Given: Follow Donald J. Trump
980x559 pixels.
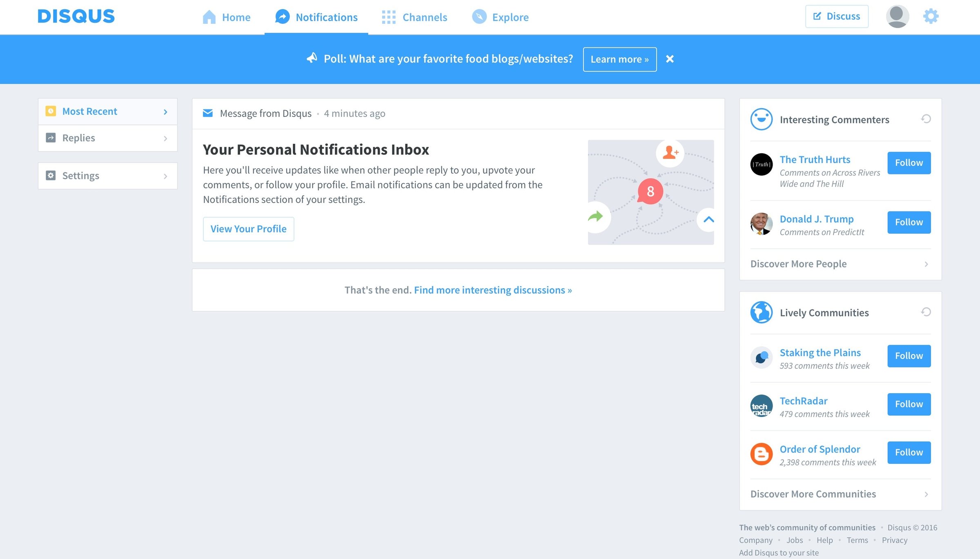Looking at the screenshot, I should coord(909,222).
